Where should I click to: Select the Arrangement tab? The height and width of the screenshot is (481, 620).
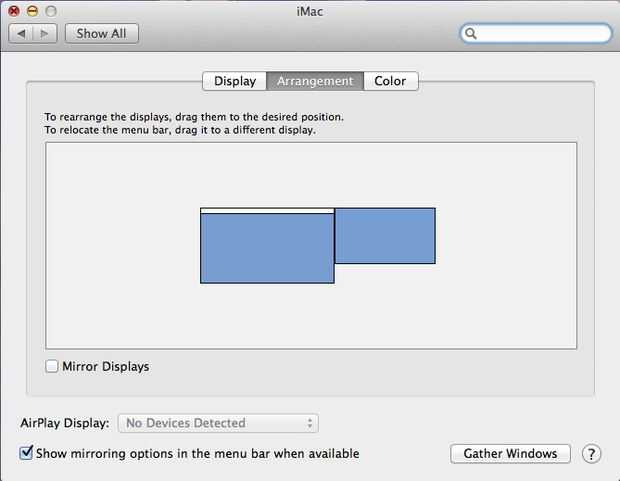(x=315, y=81)
